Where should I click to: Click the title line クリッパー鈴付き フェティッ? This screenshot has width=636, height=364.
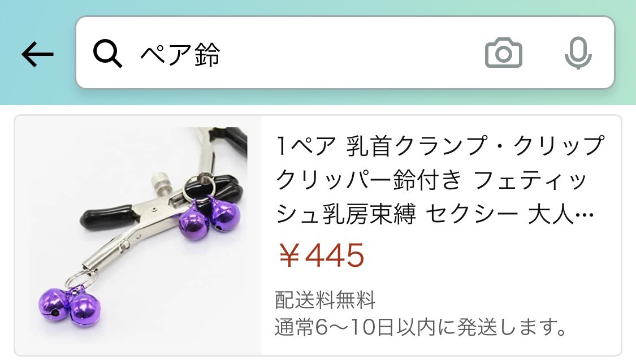coord(432,180)
